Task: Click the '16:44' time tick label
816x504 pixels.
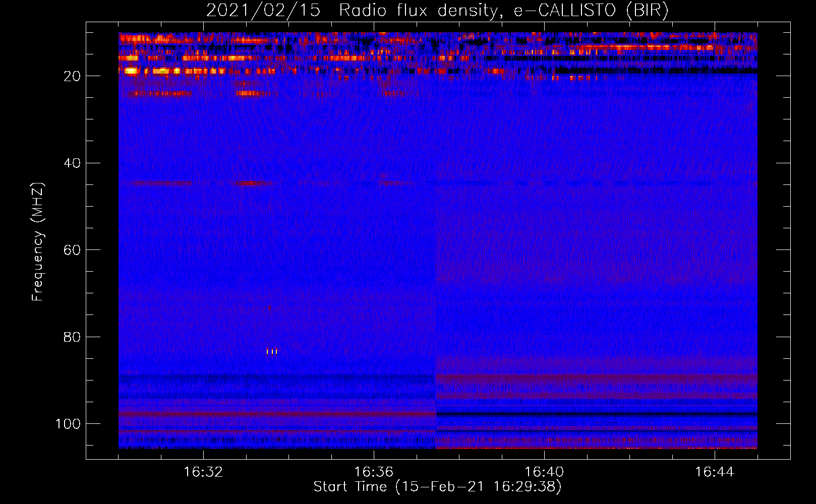Action: 715,472
